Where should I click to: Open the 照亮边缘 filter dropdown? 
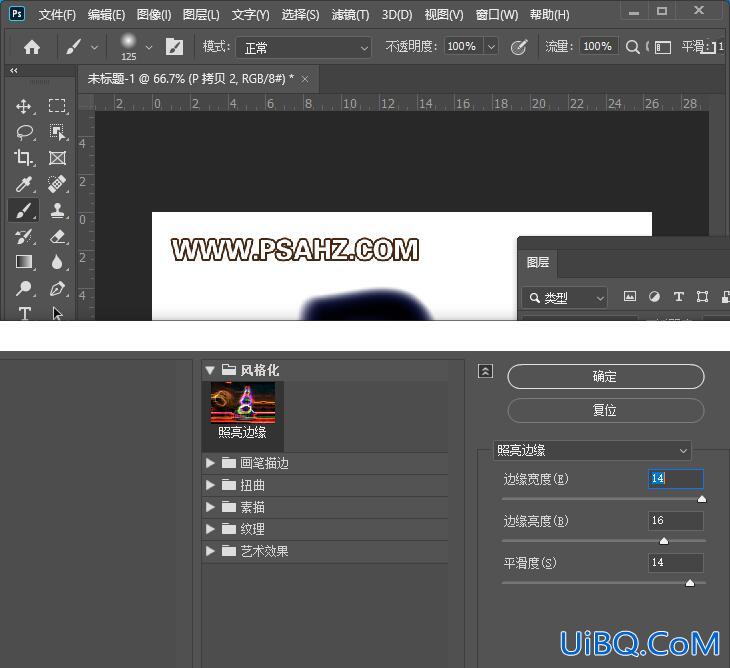[x=592, y=451]
